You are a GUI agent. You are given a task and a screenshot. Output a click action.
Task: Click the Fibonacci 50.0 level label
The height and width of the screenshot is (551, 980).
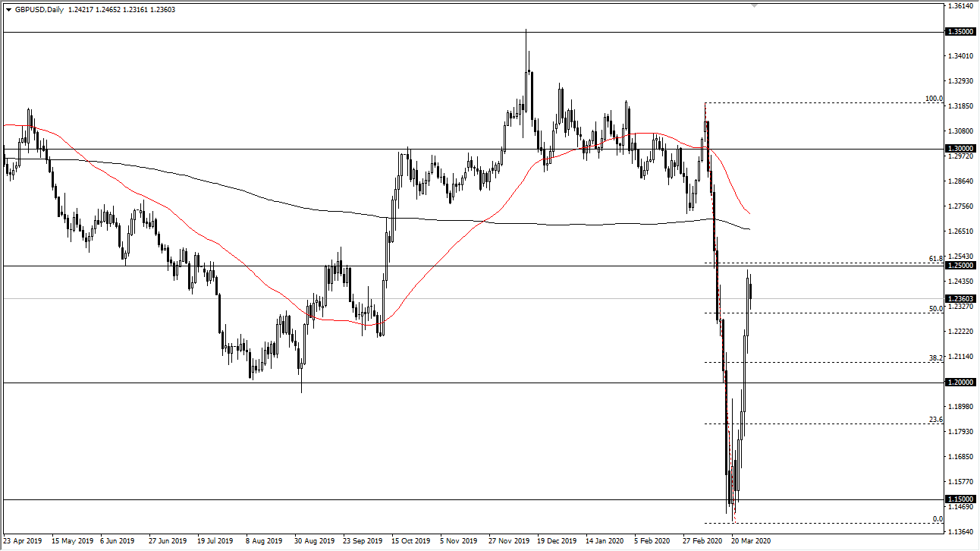[x=935, y=309]
